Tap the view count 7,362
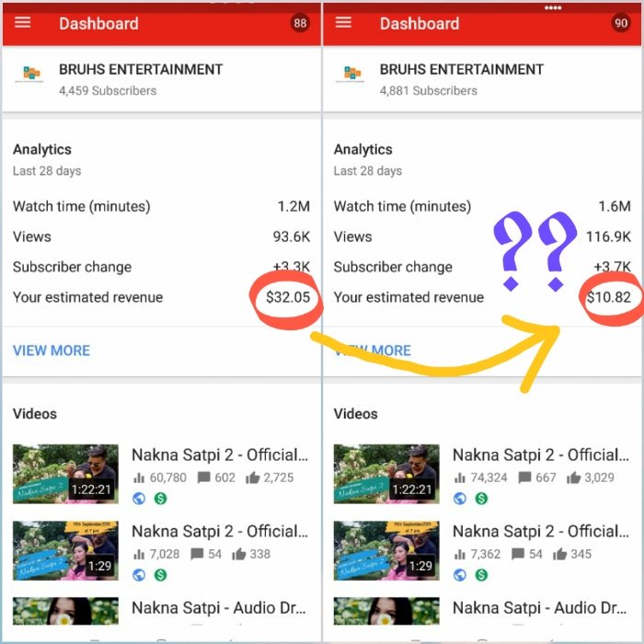The image size is (644, 644). pyautogui.click(x=486, y=554)
